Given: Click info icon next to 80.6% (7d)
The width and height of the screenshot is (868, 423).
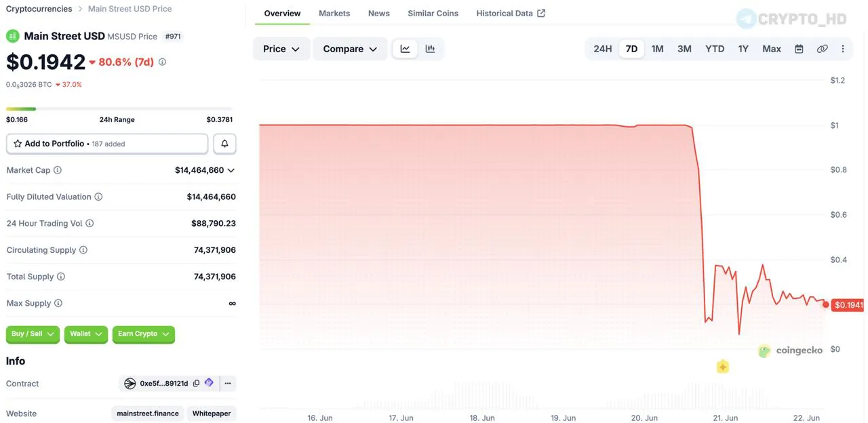Looking at the screenshot, I should click(162, 62).
